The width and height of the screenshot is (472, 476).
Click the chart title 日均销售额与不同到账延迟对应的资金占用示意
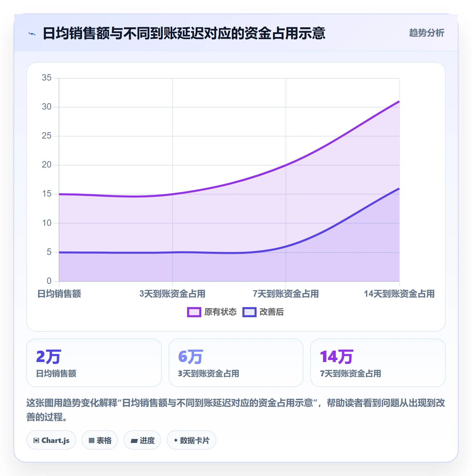click(x=184, y=33)
